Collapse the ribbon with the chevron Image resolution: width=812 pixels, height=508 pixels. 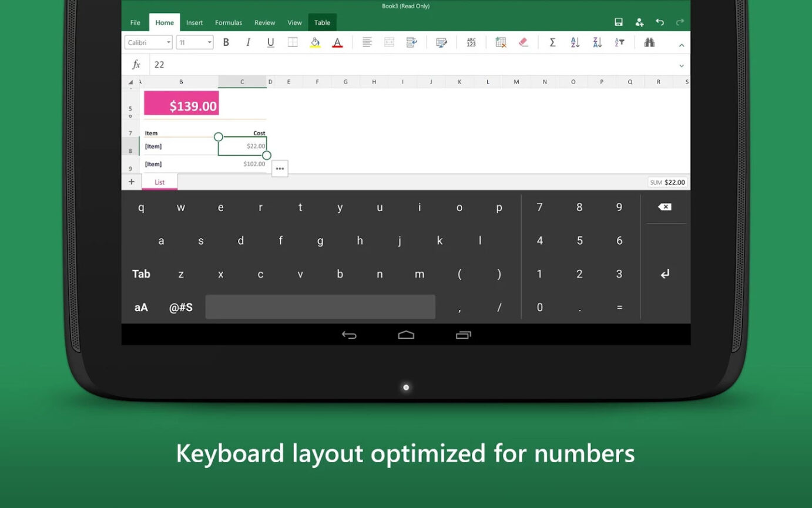pyautogui.click(x=681, y=45)
